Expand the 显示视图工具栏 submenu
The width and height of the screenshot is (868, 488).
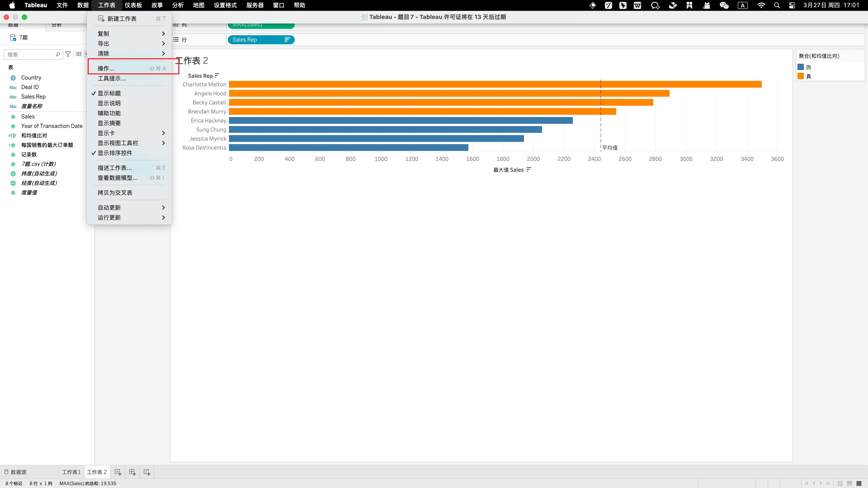click(x=129, y=143)
